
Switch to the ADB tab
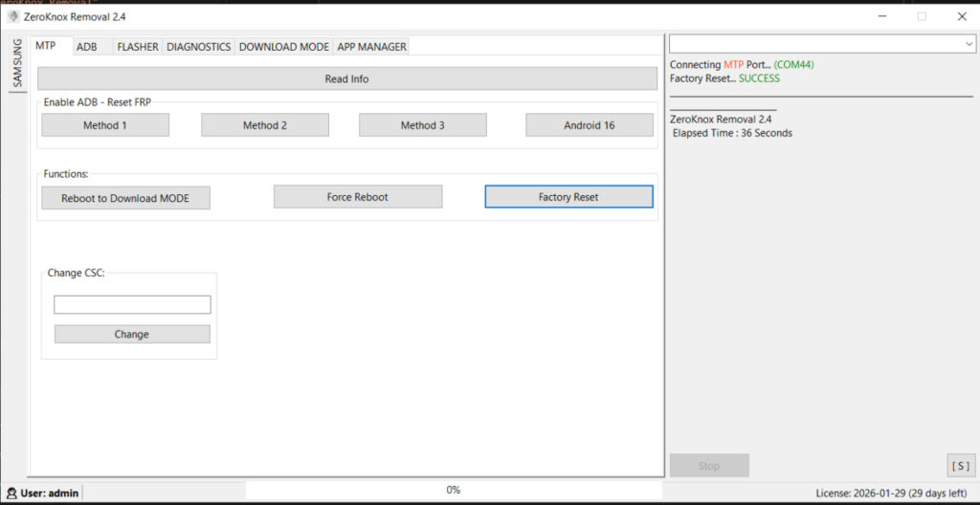[87, 47]
